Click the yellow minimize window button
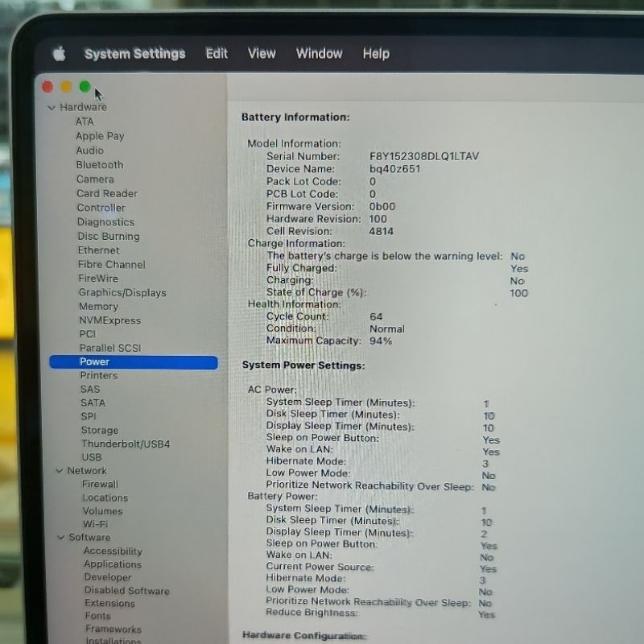The height and width of the screenshot is (644, 644). coord(66,87)
